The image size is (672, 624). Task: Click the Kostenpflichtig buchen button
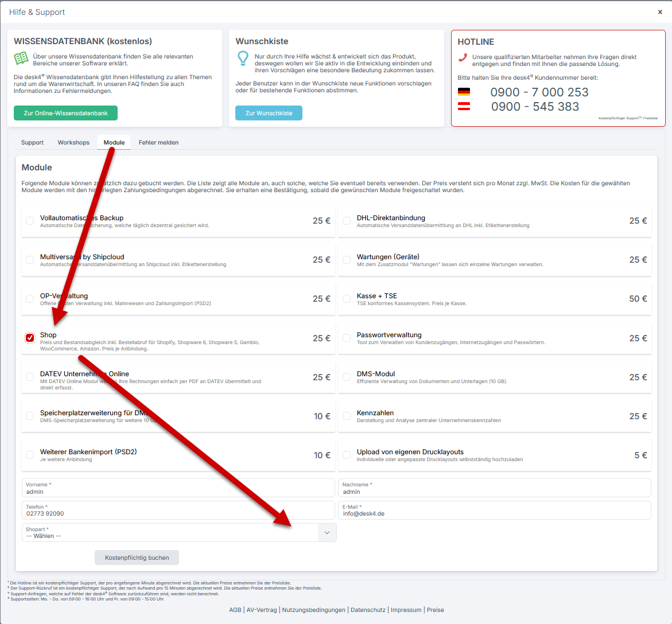(137, 557)
